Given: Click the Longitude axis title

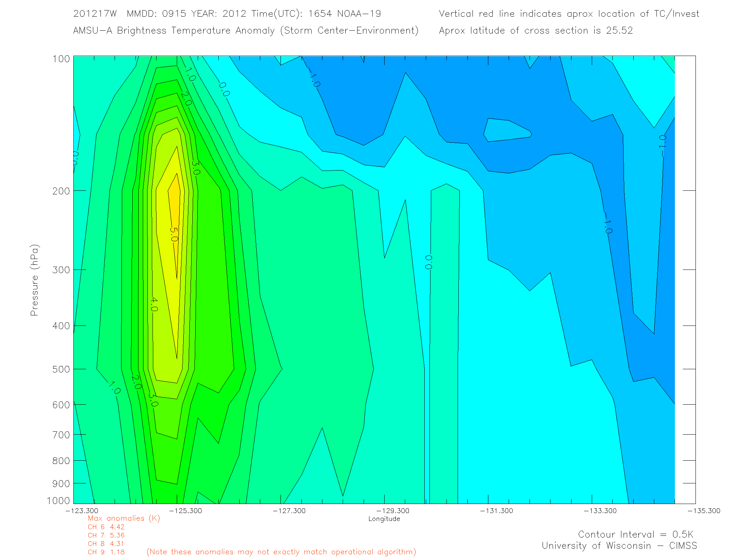Looking at the screenshot, I should coord(384,519).
